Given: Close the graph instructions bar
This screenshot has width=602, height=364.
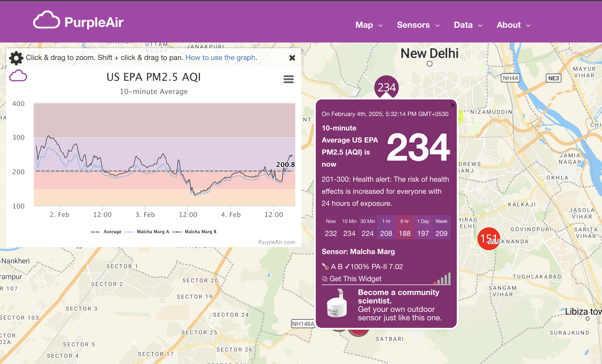Looking at the screenshot, I should point(292,58).
